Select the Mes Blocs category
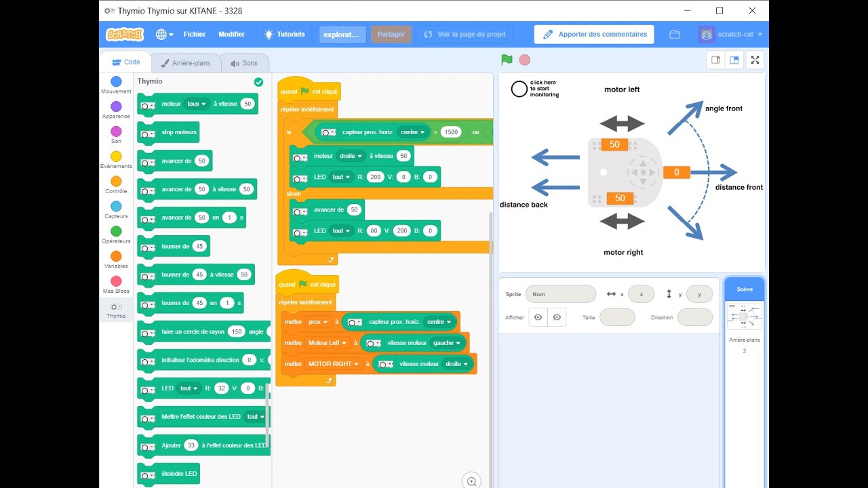Image resolution: width=868 pixels, height=488 pixels. pos(116,285)
